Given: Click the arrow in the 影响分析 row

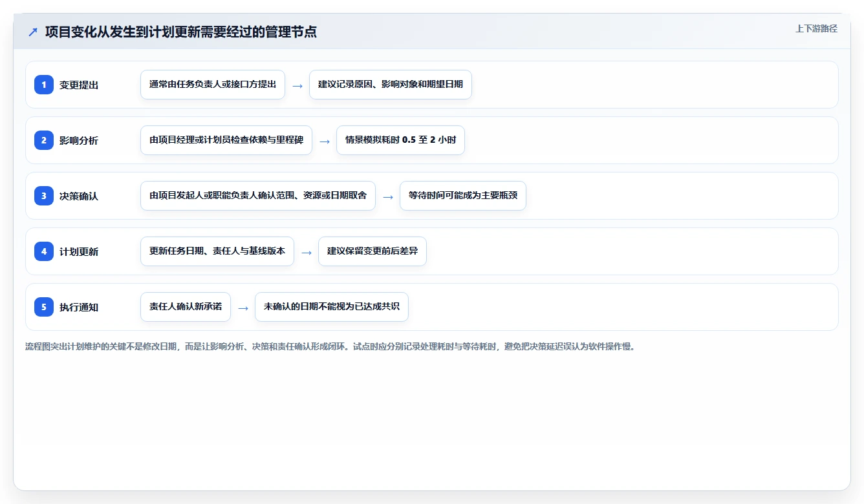Looking at the screenshot, I should point(325,141).
